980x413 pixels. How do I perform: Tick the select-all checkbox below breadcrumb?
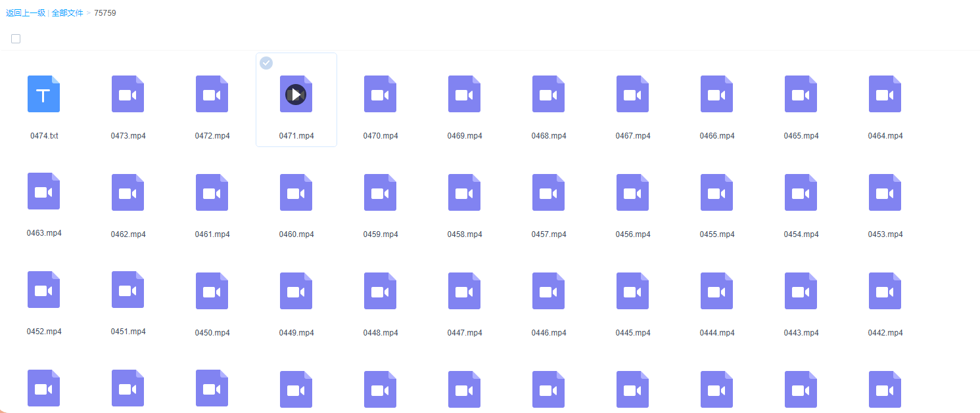click(x=16, y=39)
